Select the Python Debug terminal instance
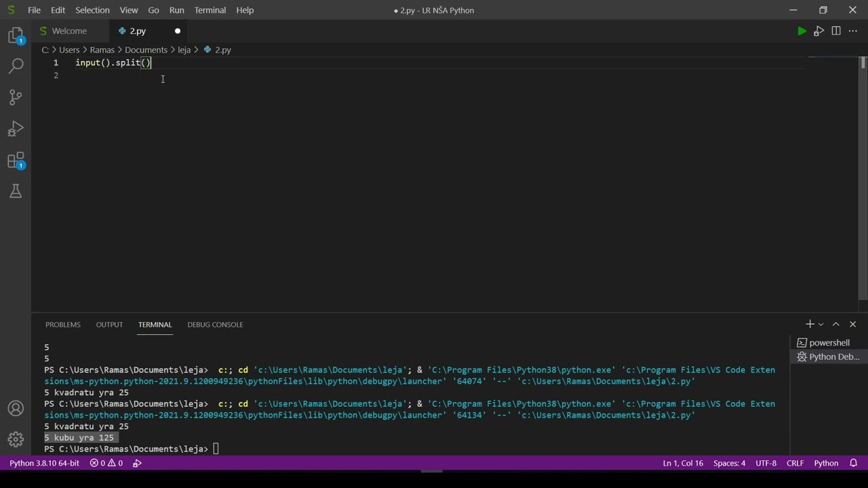Viewport: 868px width, 488px height. click(x=828, y=357)
